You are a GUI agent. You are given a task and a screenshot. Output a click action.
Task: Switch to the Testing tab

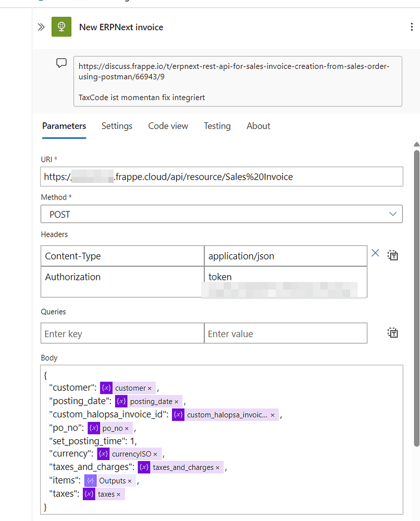217,126
